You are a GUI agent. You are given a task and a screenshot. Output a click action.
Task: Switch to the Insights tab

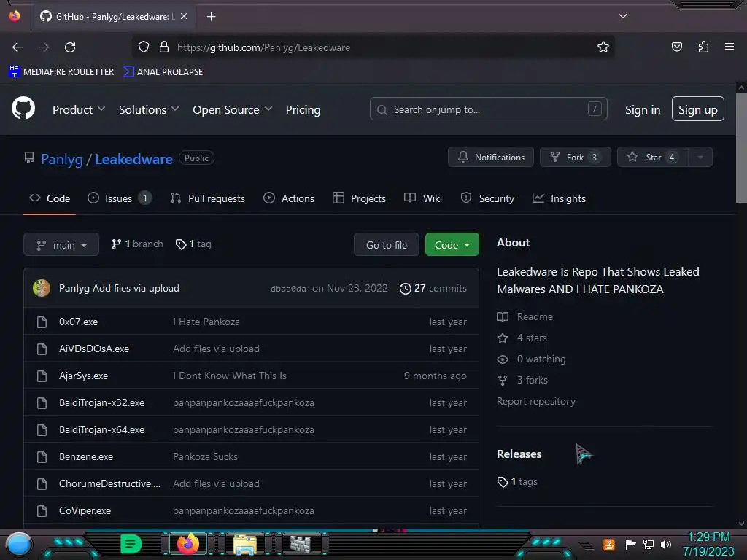coord(559,198)
